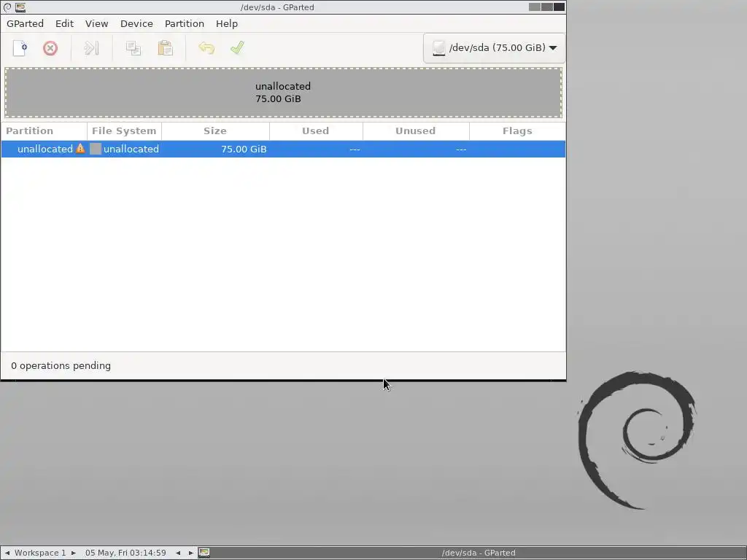The image size is (747, 560).
Task: Go to previous workspace arrow left of Workspace 1
Action: pyautogui.click(x=7, y=553)
